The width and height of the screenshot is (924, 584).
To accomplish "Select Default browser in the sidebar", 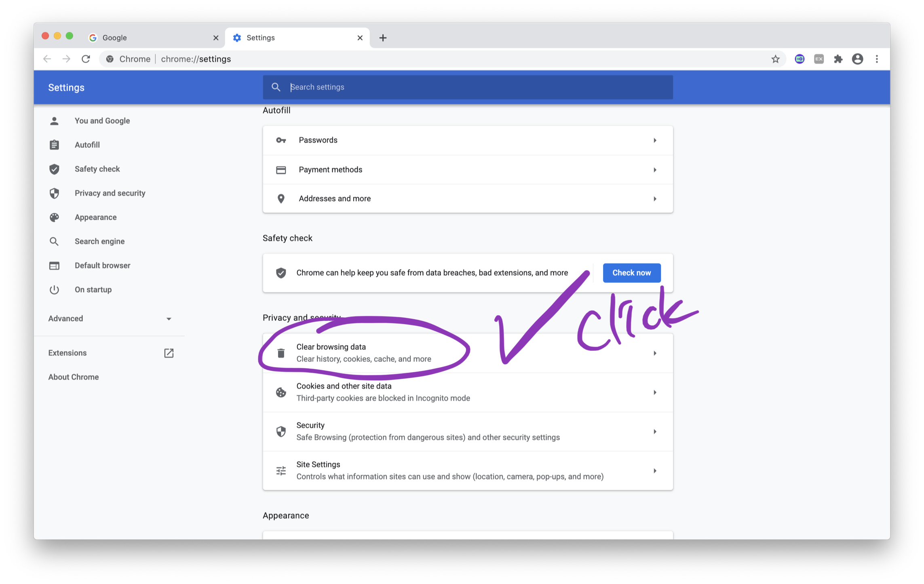I will coord(102,266).
